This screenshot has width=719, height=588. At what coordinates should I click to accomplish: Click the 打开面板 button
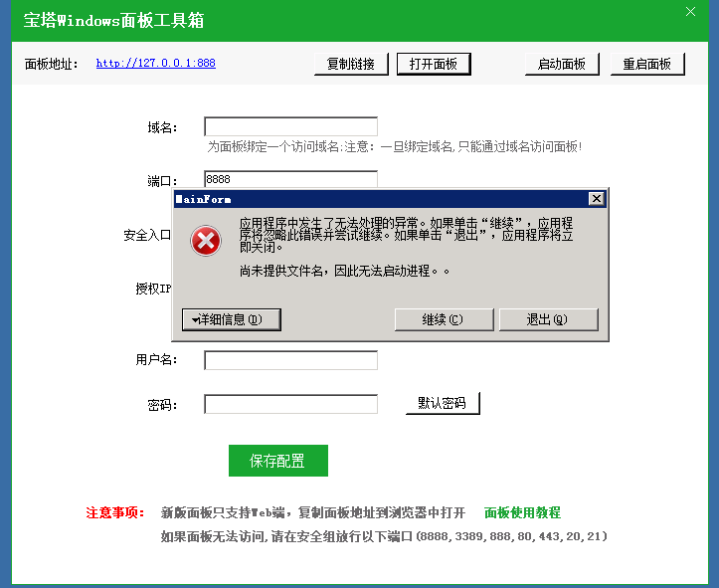[x=434, y=64]
